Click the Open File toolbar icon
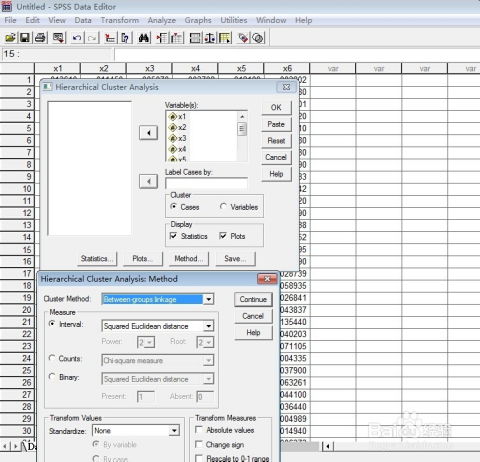Image resolution: width=480 pixels, height=462 pixels. (x=10, y=38)
